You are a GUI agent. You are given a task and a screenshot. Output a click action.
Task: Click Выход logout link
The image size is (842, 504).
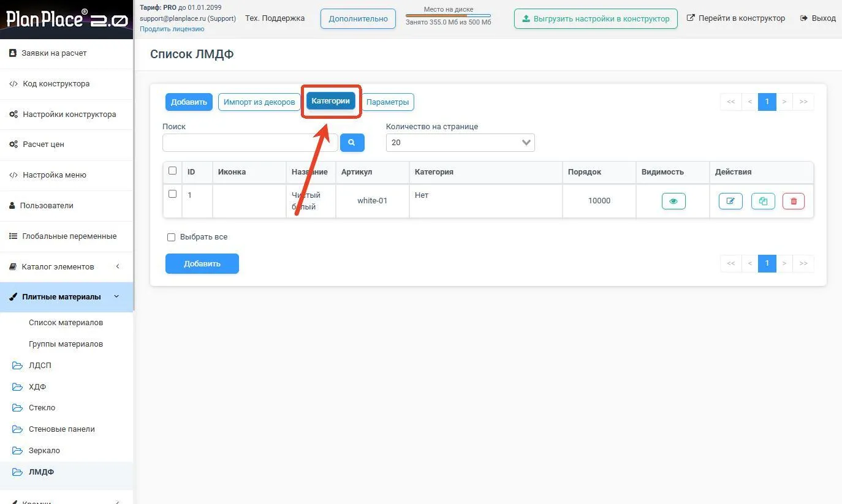818,18
